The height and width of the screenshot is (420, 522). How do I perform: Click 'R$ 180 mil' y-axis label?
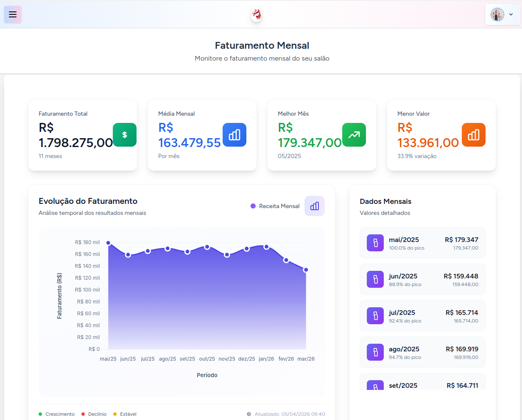coord(87,242)
